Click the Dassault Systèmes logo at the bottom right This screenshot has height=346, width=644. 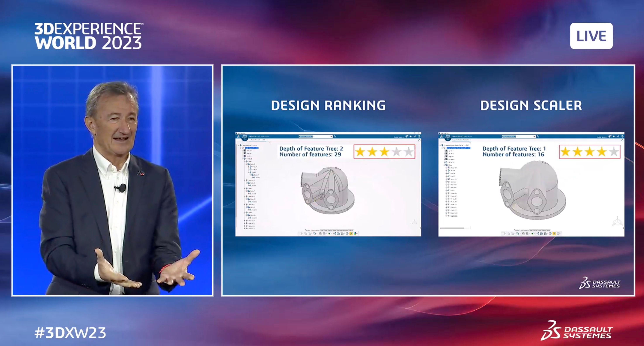(577, 330)
